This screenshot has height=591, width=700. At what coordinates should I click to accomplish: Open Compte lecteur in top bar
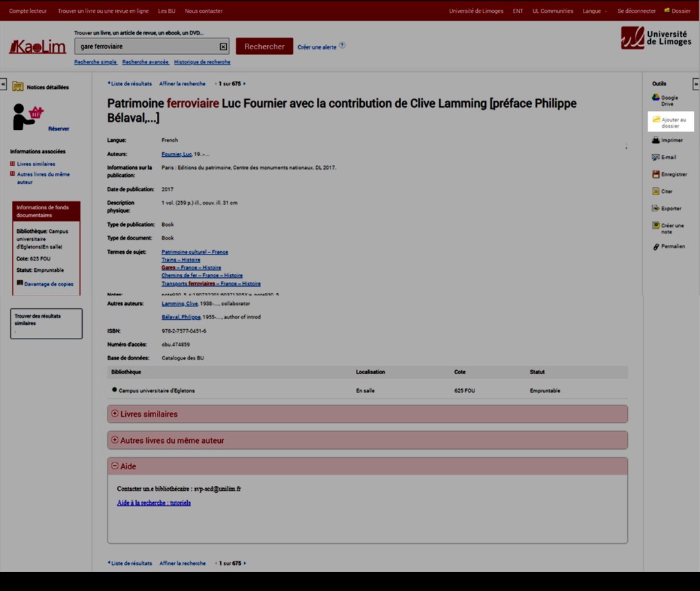[28, 11]
